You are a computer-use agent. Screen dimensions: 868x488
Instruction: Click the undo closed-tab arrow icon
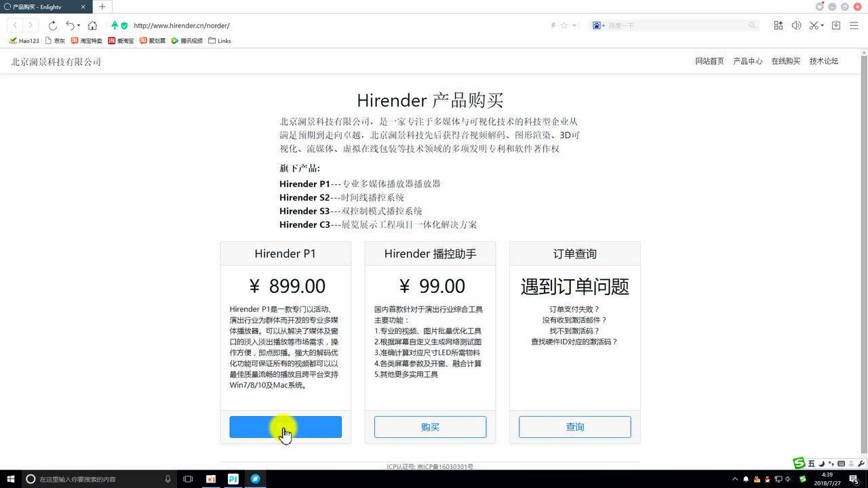[69, 25]
